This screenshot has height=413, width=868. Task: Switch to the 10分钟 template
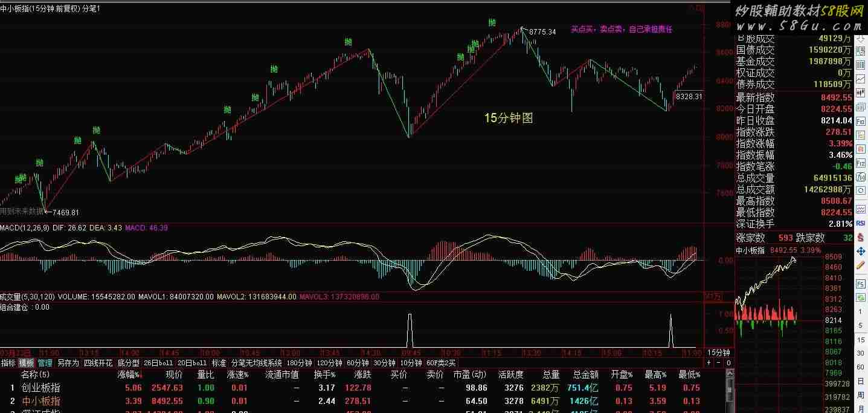click(411, 363)
